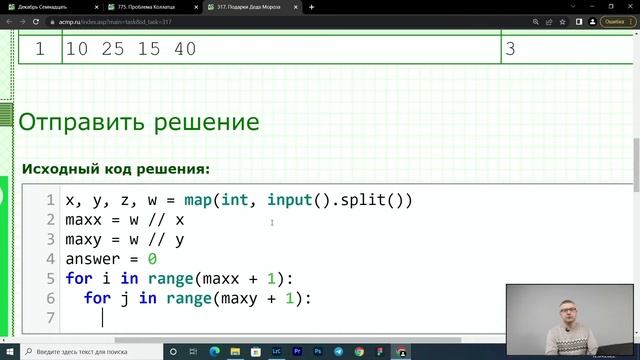Close the "317. Подарки Деда Мороза" tab
Viewport: 640px width, 360px height.
(x=296, y=7)
